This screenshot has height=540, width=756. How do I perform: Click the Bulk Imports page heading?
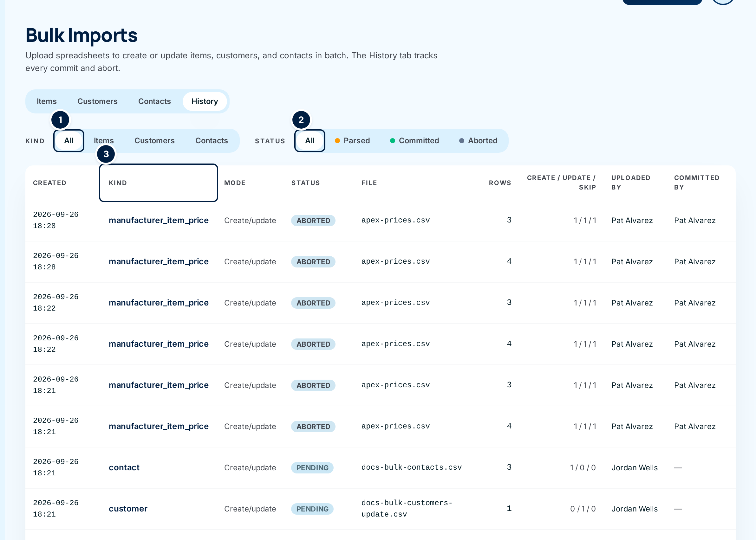pyautogui.click(x=81, y=35)
